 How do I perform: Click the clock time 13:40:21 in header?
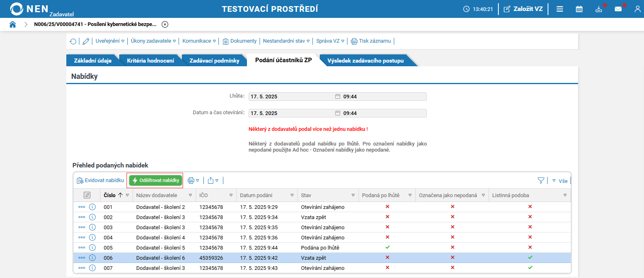tap(483, 9)
